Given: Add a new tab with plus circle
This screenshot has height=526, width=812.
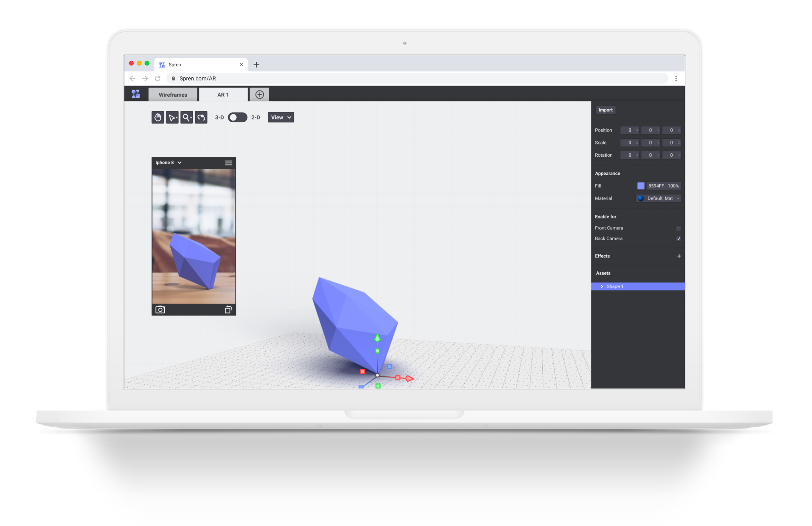Looking at the screenshot, I should click(259, 95).
